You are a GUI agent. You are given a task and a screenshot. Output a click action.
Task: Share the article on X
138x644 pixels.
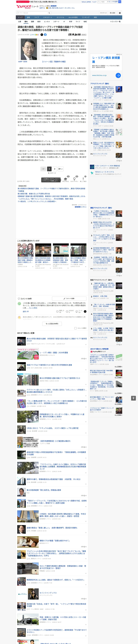[42, 35]
